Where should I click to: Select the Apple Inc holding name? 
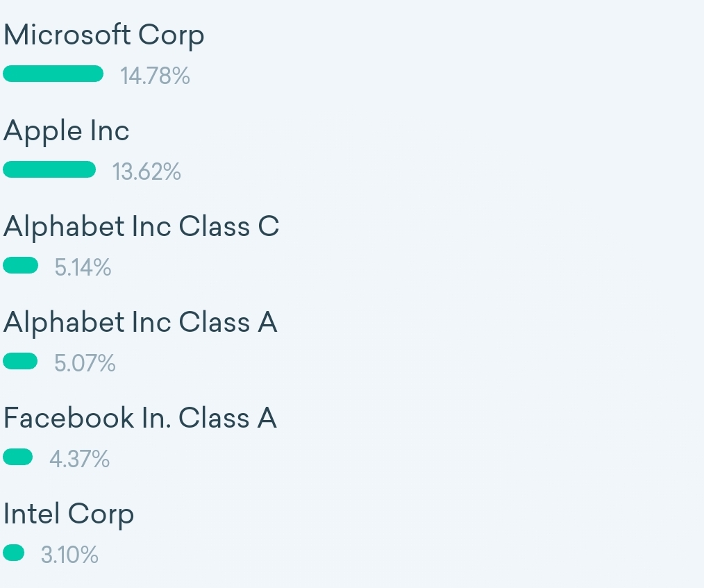coord(67,131)
